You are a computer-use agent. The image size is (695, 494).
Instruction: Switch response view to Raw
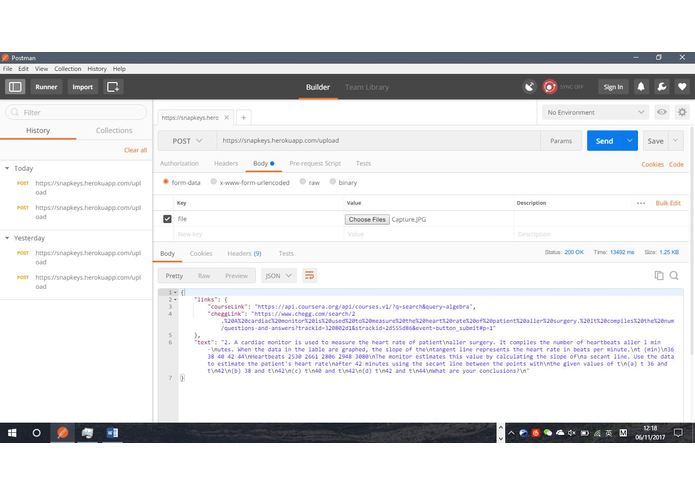point(204,276)
